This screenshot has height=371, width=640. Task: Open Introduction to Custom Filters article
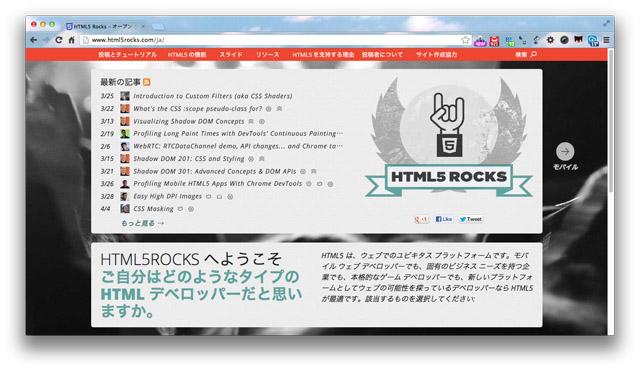[x=213, y=96]
